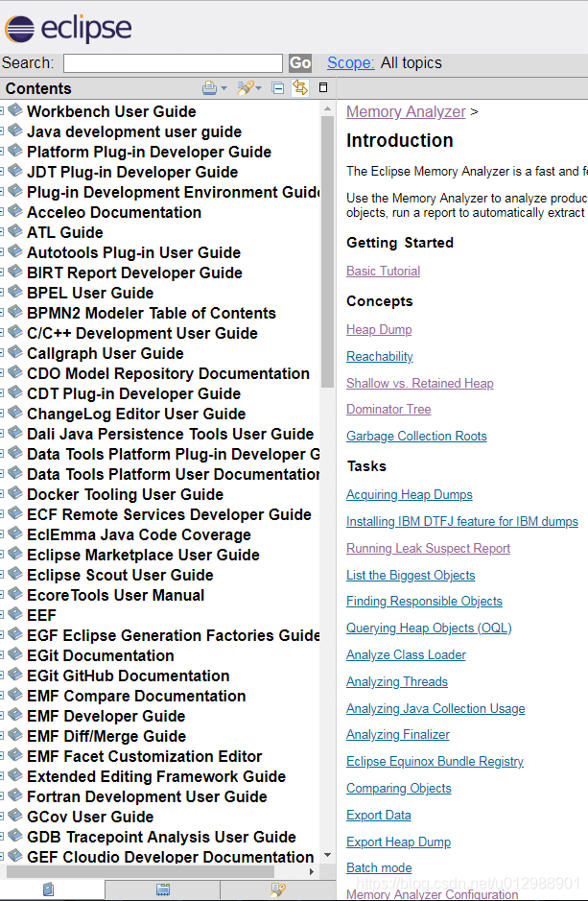The width and height of the screenshot is (588, 901).
Task: Click the Contents horizontal scrollbar thumb
Action: click(140, 871)
